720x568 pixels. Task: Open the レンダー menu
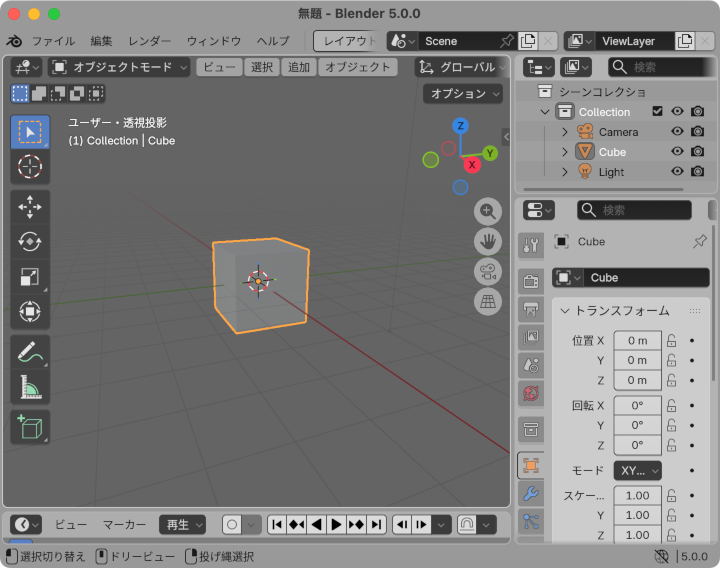[x=150, y=41]
